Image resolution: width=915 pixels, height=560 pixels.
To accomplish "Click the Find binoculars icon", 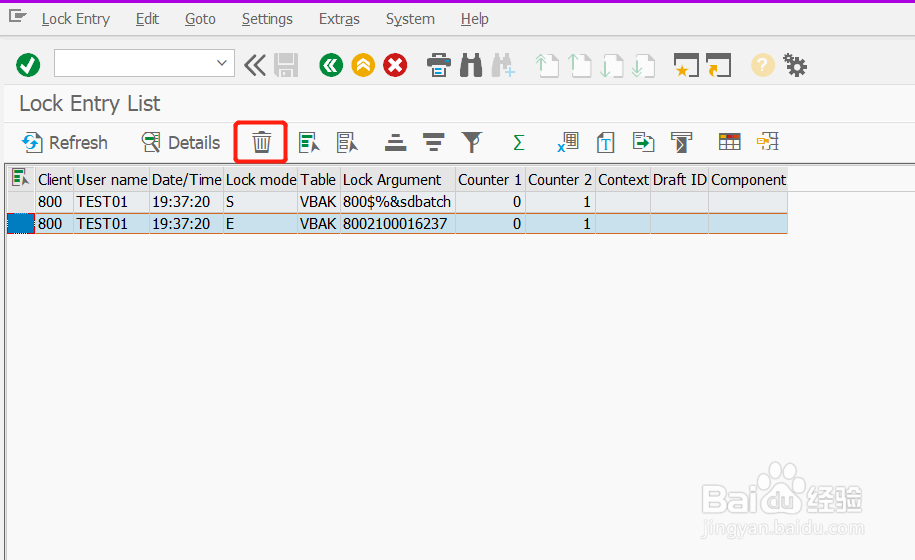I will point(471,65).
